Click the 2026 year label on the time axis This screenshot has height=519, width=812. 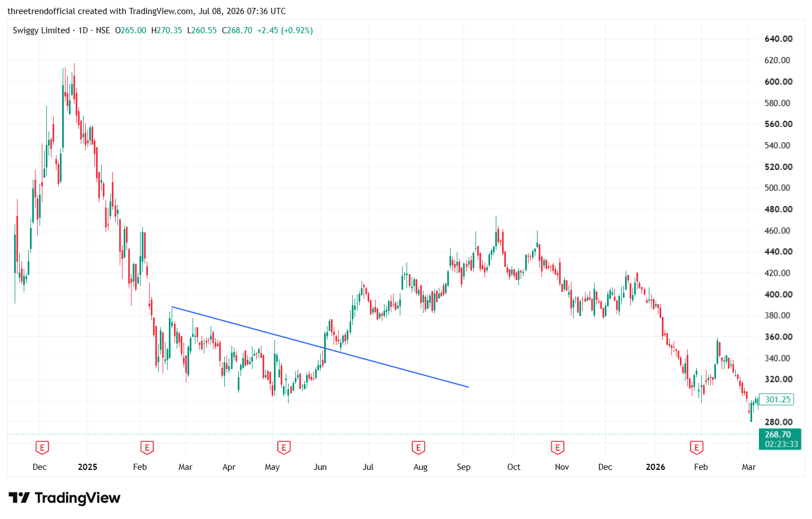[x=655, y=467]
